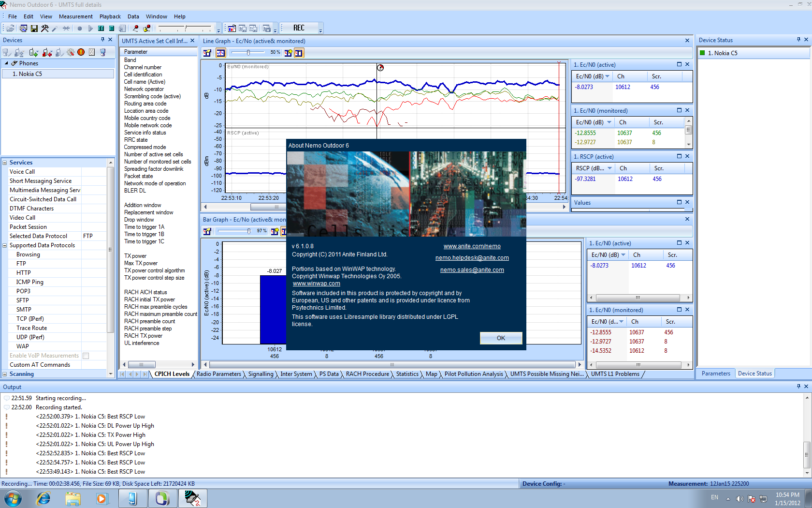Image resolution: width=812 pixels, height=508 pixels.
Task: Click OK in About Nemo Outdoor dialog
Action: [x=501, y=338]
